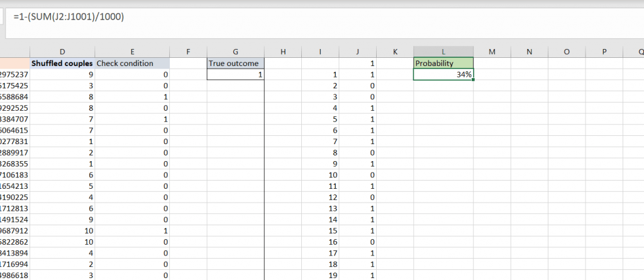Select column M header
The image size is (644, 280).
pyautogui.click(x=492, y=52)
